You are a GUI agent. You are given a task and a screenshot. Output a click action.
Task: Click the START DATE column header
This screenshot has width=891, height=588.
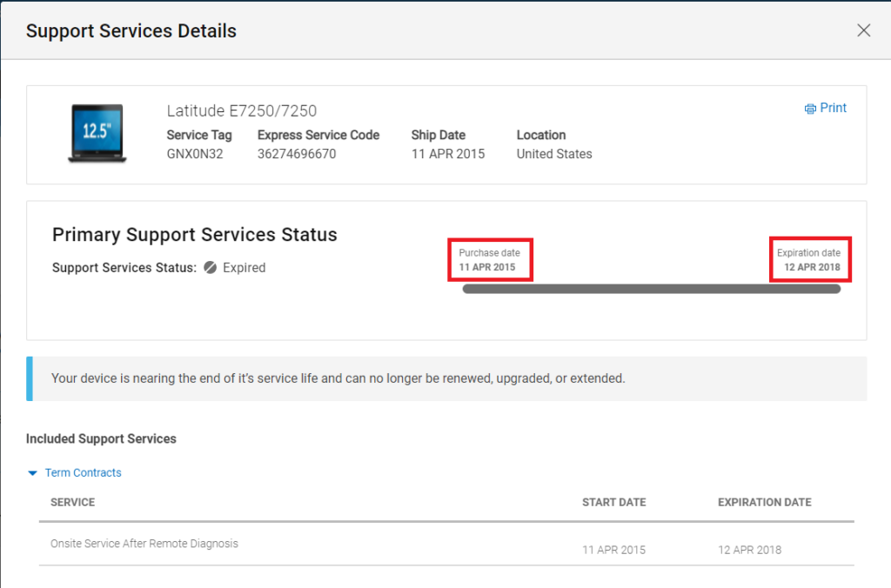click(x=613, y=503)
